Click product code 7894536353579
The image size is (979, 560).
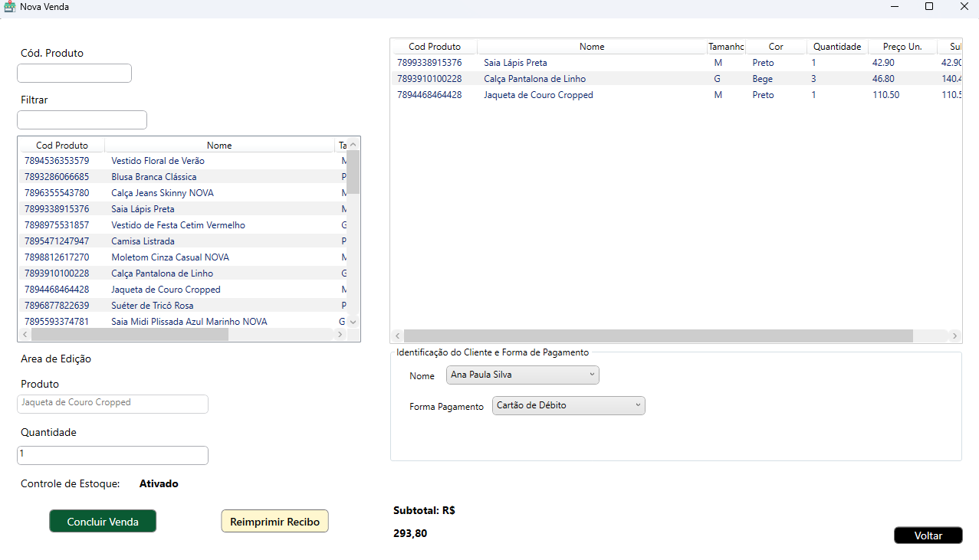tap(57, 161)
